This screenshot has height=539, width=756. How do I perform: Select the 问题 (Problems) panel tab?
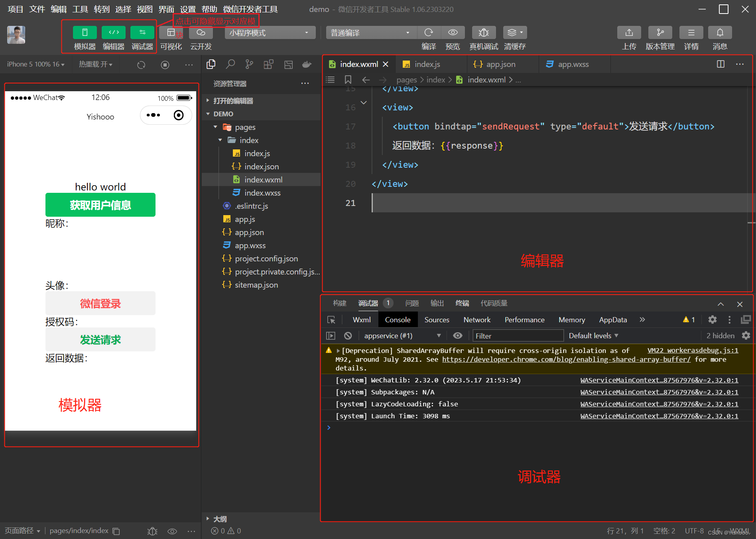412,303
